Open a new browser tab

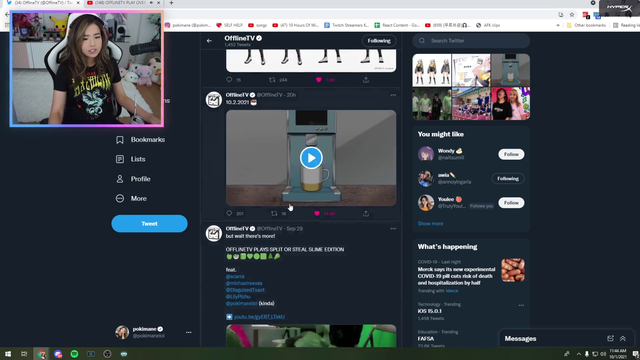pyautogui.click(x=171, y=3)
